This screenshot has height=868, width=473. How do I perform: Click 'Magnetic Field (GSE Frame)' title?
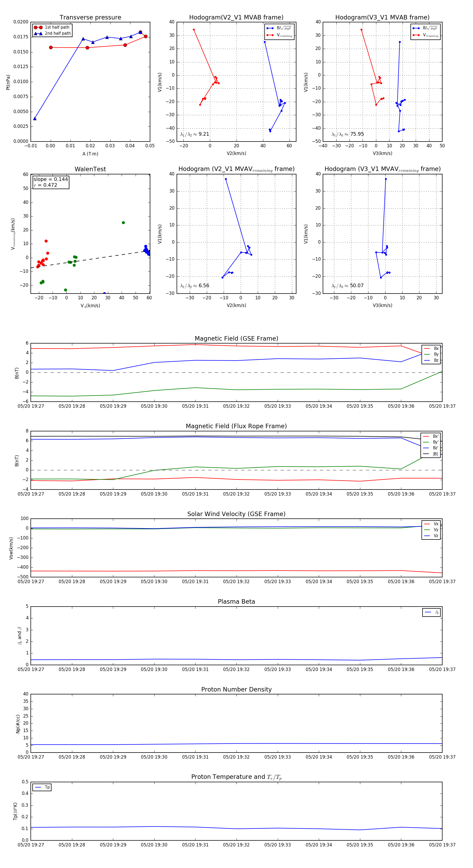pos(236,339)
